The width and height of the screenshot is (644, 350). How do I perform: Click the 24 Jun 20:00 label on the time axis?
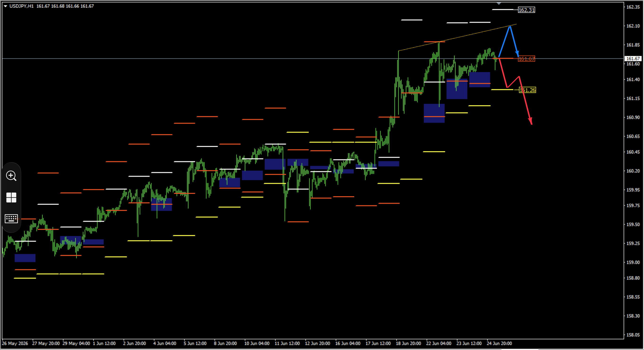(499, 343)
